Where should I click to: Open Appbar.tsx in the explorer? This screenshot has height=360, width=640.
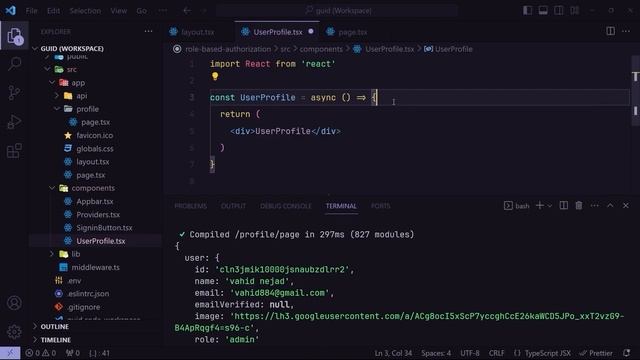95,201
